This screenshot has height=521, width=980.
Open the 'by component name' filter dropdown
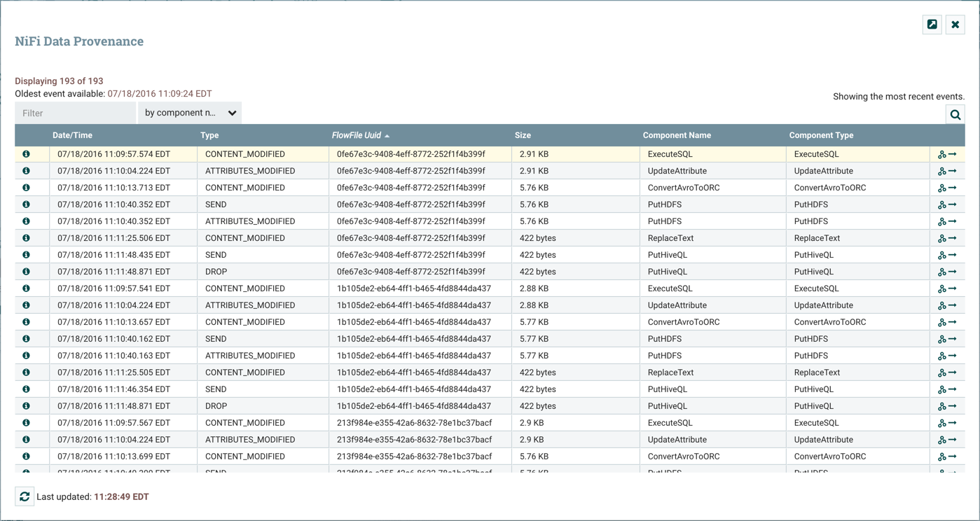(x=190, y=113)
